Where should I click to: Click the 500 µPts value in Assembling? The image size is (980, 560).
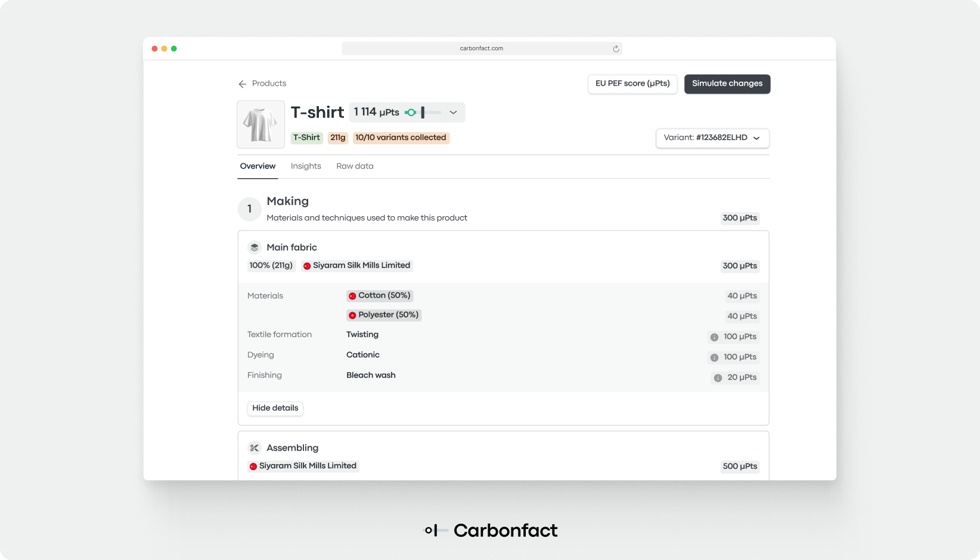740,466
